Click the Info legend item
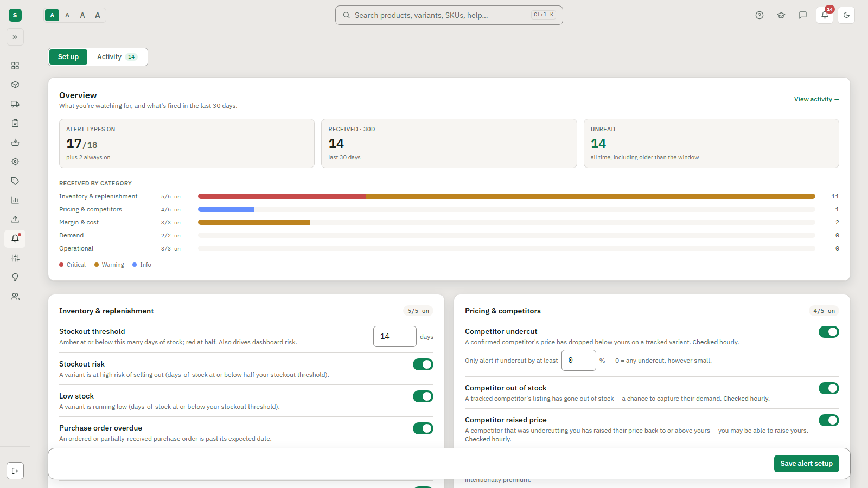 pos(142,265)
